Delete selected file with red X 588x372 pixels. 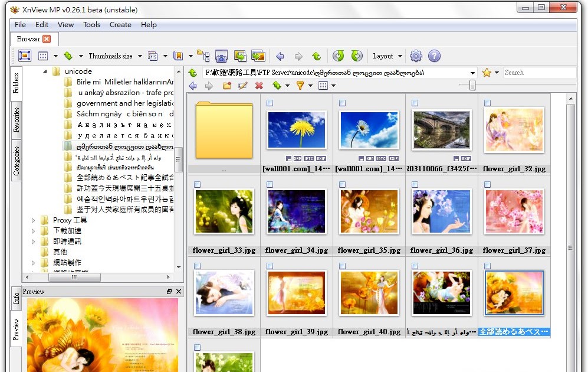click(259, 85)
